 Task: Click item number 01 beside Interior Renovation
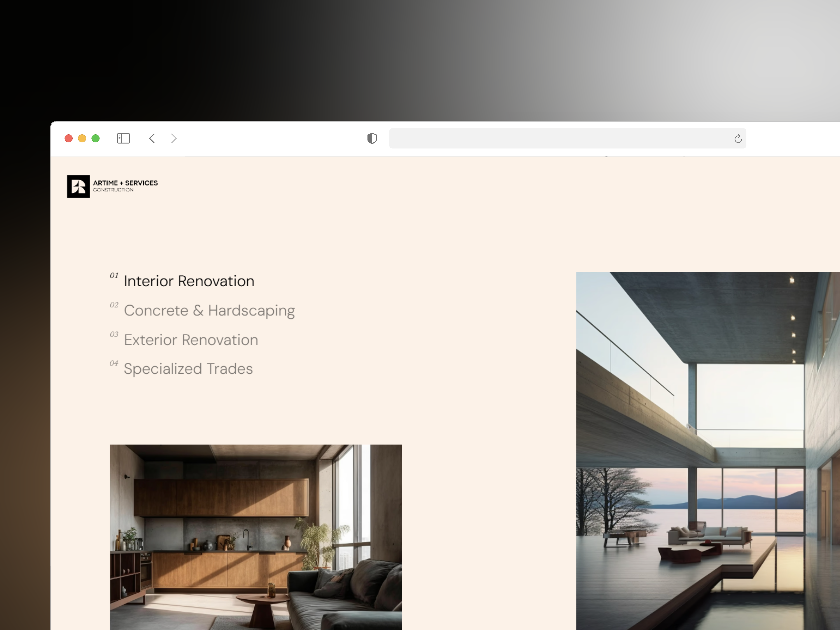click(x=114, y=276)
